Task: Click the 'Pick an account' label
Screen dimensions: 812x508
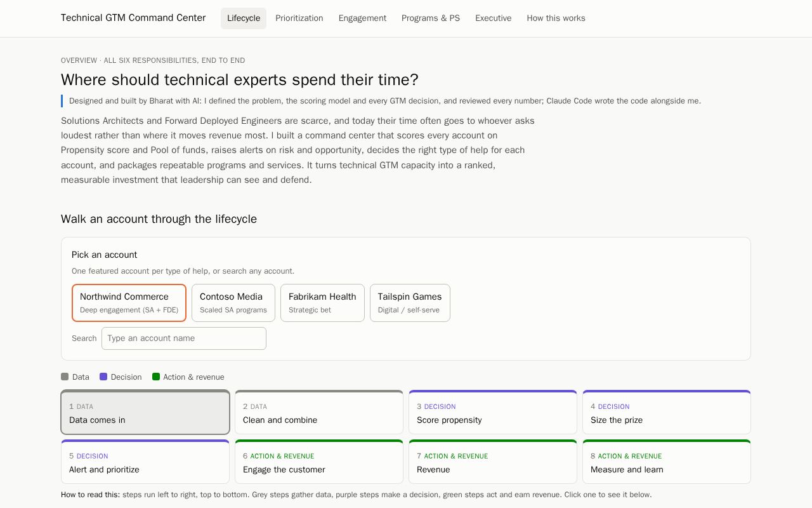Action: click(x=104, y=255)
